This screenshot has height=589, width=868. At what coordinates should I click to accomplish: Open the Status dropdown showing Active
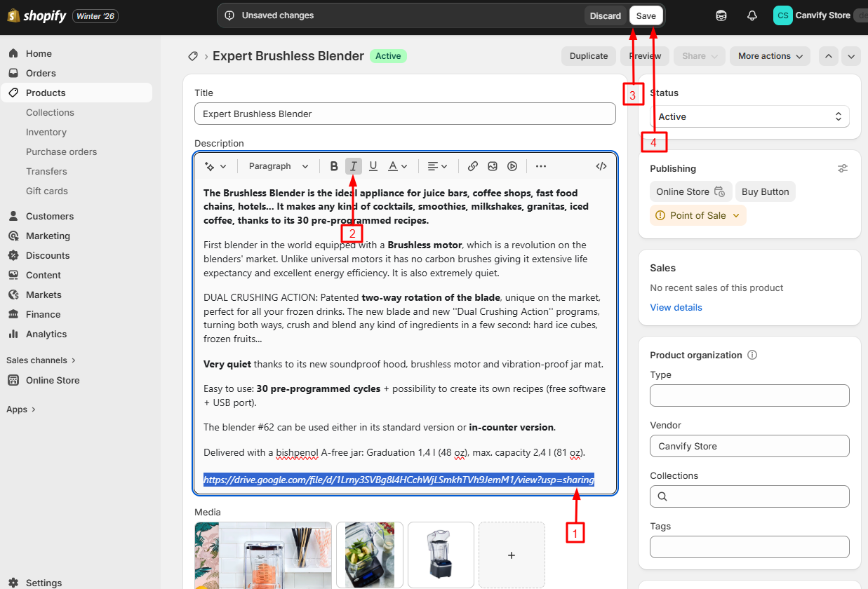click(x=749, y=116)
